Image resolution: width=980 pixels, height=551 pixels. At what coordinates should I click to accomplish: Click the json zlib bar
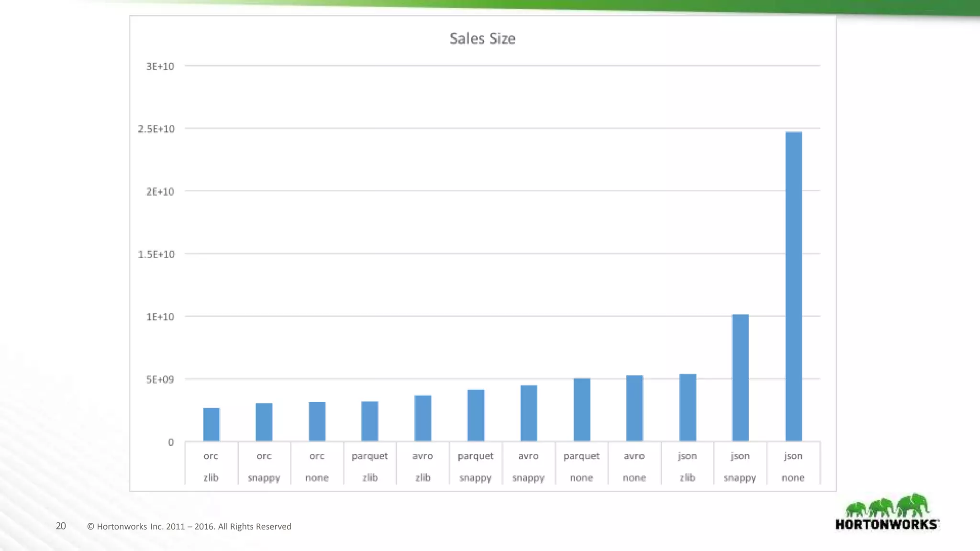coord(688,408)
